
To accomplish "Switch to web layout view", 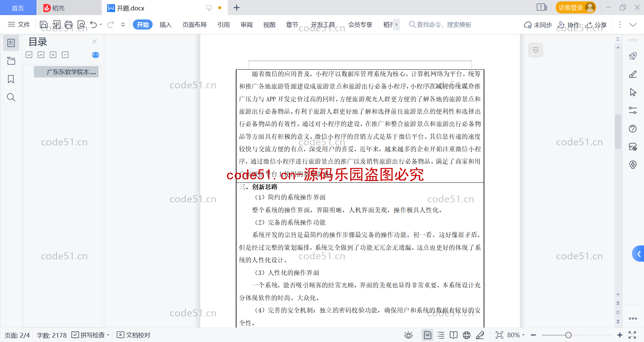I will pos(467,335).
